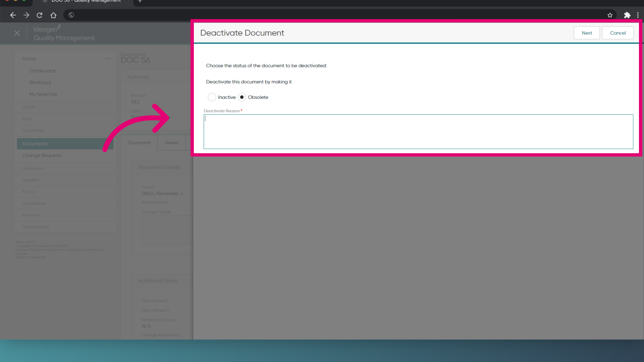Open Change Requests in the sidebar
The height and width of the screenshot is (362, 644).
[42, 156]
